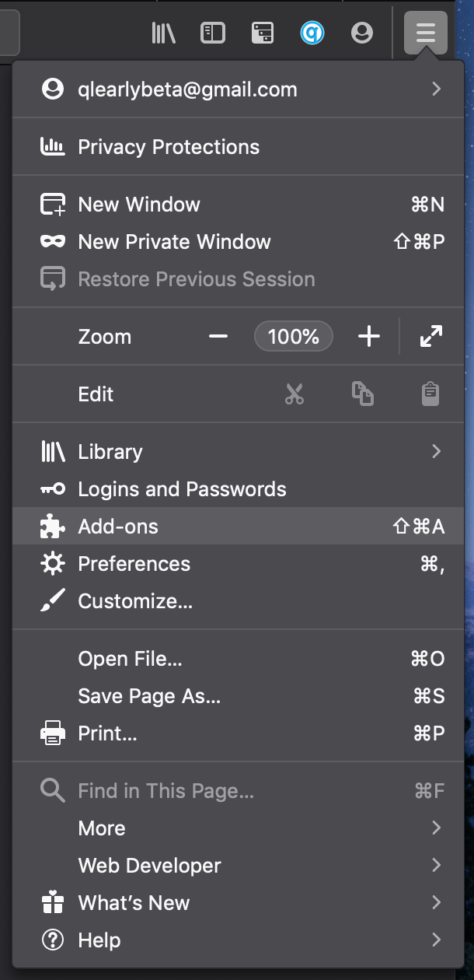474x980 pixels.
Task: Expand the qlearlybeta@gmail.com account submenu
Action: pos(239,89)
